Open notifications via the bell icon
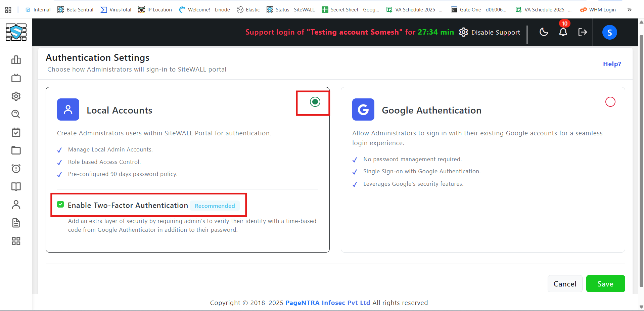This screenshot has width=644, height=311. click(x=563, y=32)
